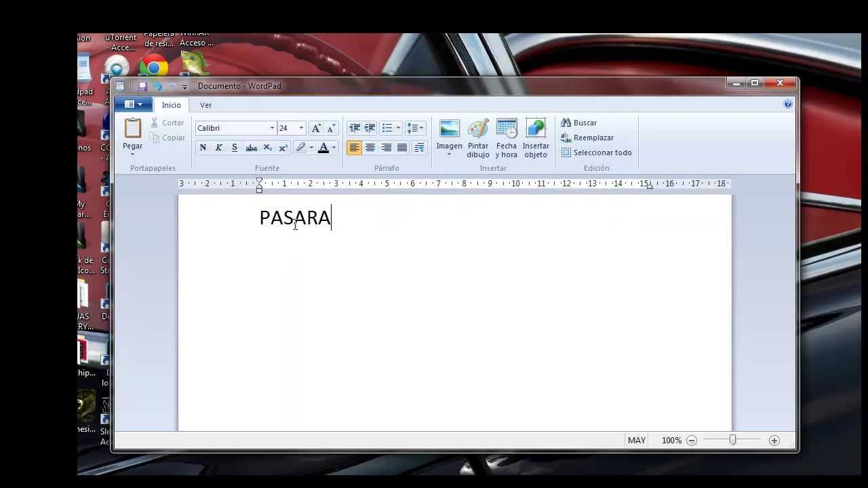Redo the action in the quick access toolbar

[x=172, y=86]
